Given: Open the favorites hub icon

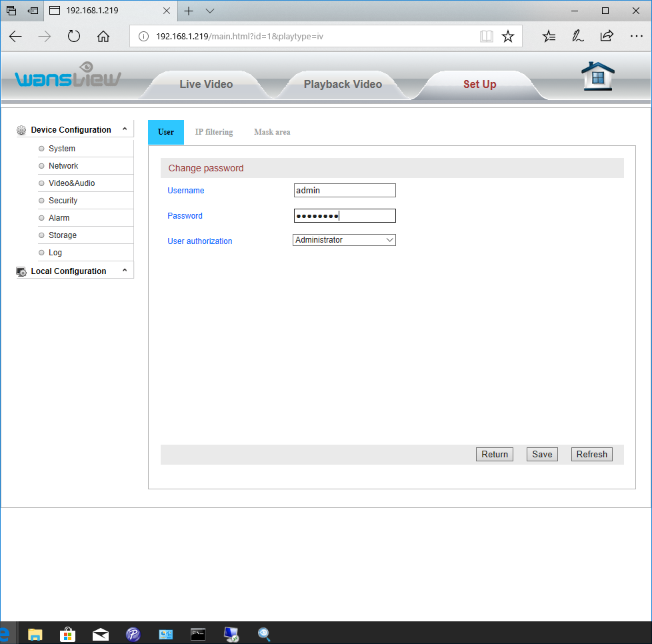Looking at the screenshot, I should pyautogui.click(x=549, y=37).
